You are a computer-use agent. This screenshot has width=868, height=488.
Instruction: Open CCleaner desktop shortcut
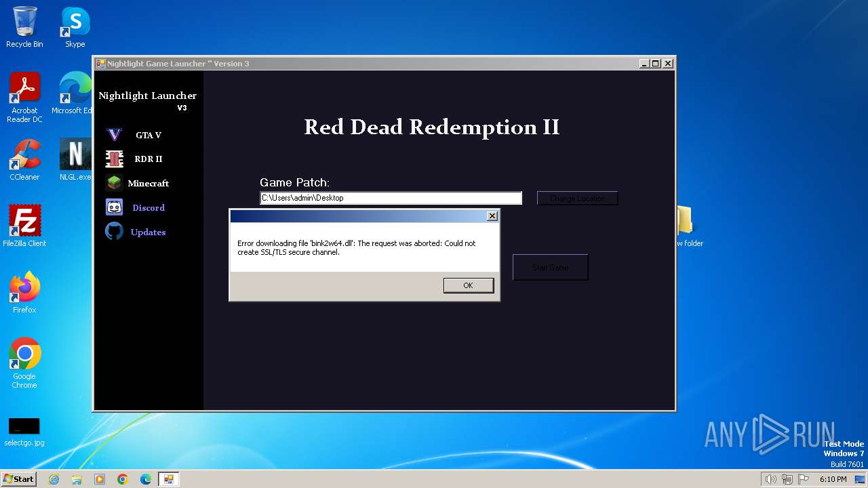[x=24, y=160]
